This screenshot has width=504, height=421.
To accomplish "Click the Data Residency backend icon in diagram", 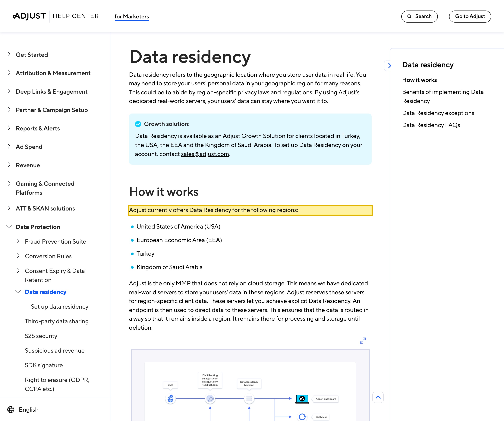I will click(x=249, y=398).
